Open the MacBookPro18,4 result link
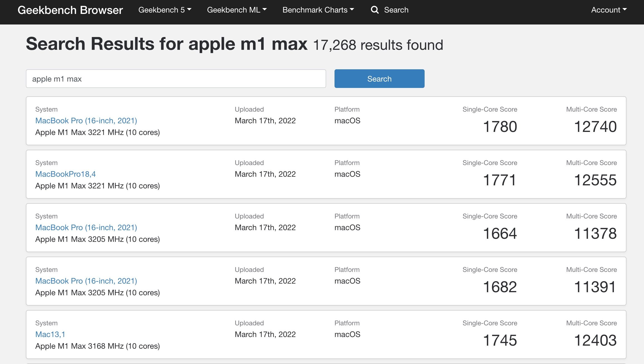Screen dimensions: 644x364 [66, 174]
